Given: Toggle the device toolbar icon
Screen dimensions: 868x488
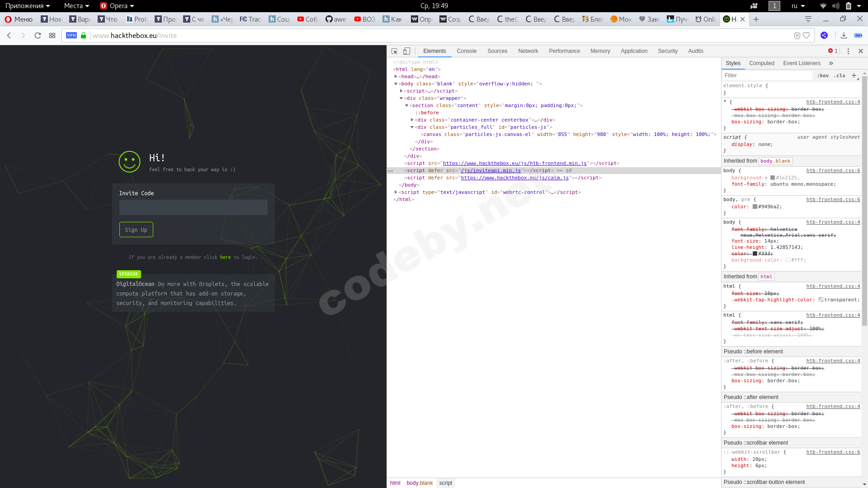Looking at the screenshot, I should point(406,51).
